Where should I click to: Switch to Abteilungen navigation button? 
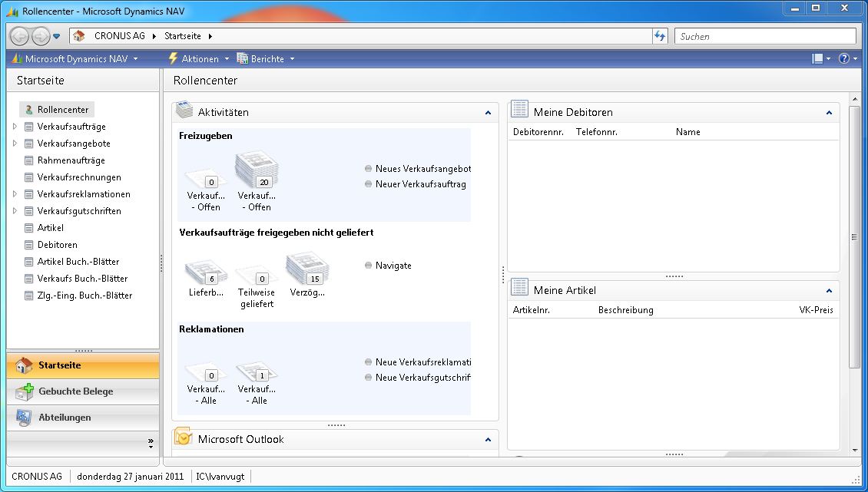coord(83,418)
